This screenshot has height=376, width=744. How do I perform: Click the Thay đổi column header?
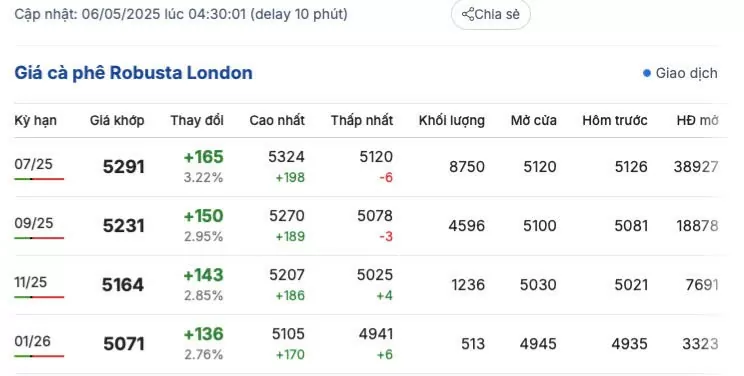[x=197, y=121]
